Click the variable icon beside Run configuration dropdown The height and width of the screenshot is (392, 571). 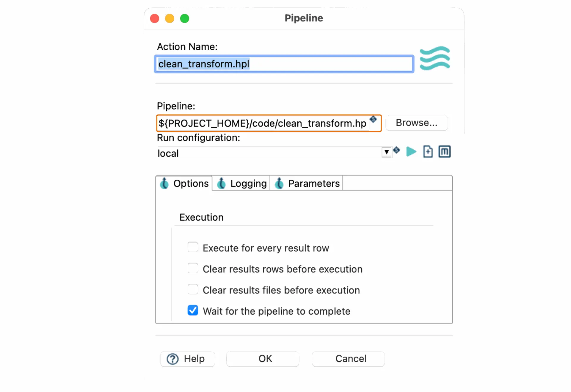[x=396, y=150]
